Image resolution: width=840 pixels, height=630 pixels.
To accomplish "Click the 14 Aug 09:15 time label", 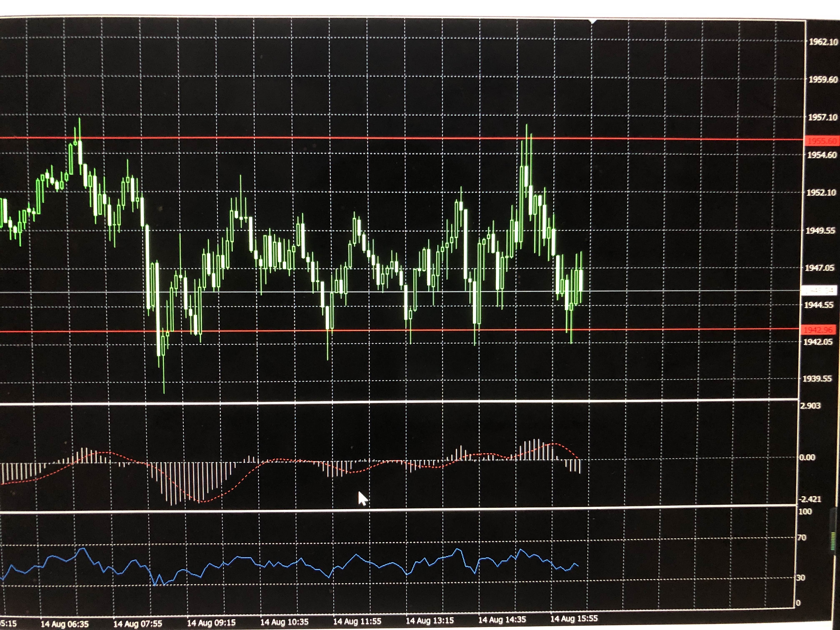I will (211, 623).
